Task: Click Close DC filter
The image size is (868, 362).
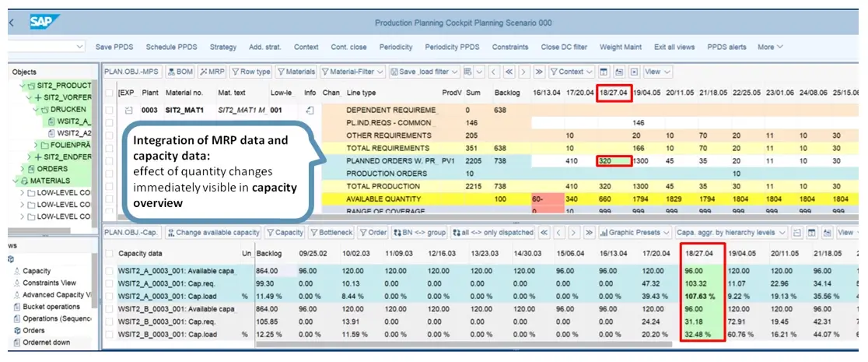Action: (x=564, y=47)
